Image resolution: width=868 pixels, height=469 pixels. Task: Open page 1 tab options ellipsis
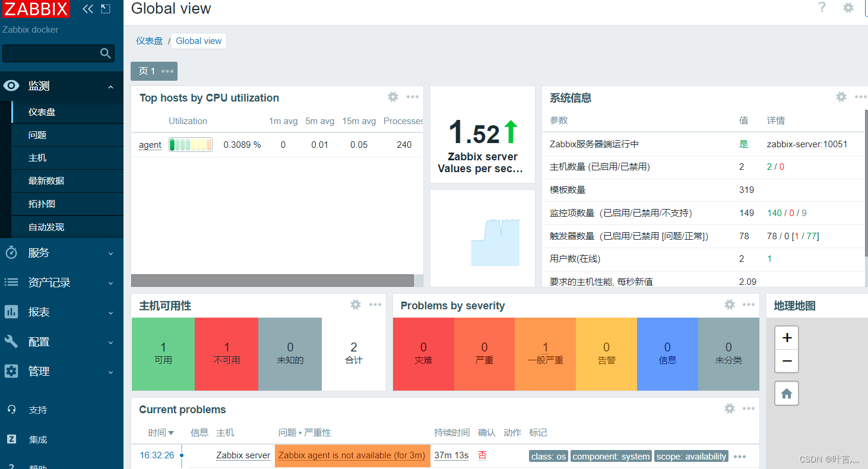pyautogui.click(x=167, y=71)
